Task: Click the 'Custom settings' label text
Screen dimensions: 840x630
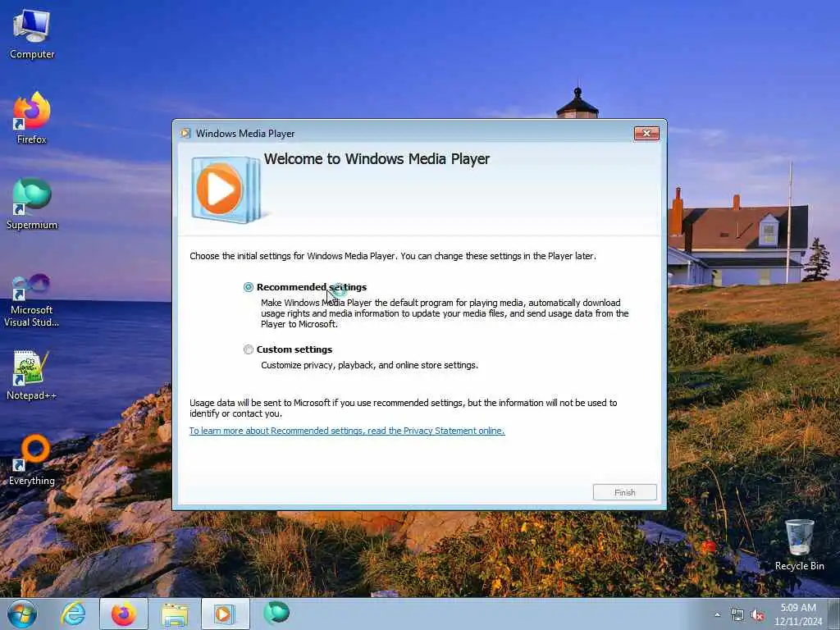Action: (294, 349)
